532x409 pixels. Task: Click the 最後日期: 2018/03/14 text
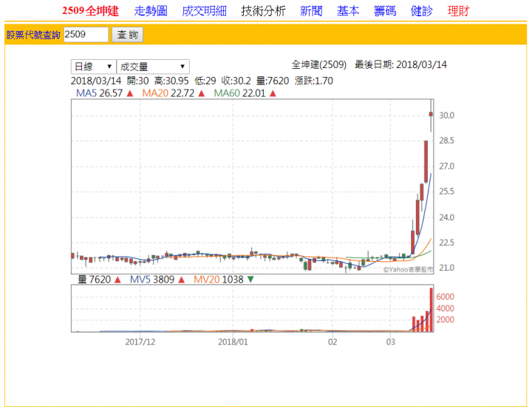[400, 64]
